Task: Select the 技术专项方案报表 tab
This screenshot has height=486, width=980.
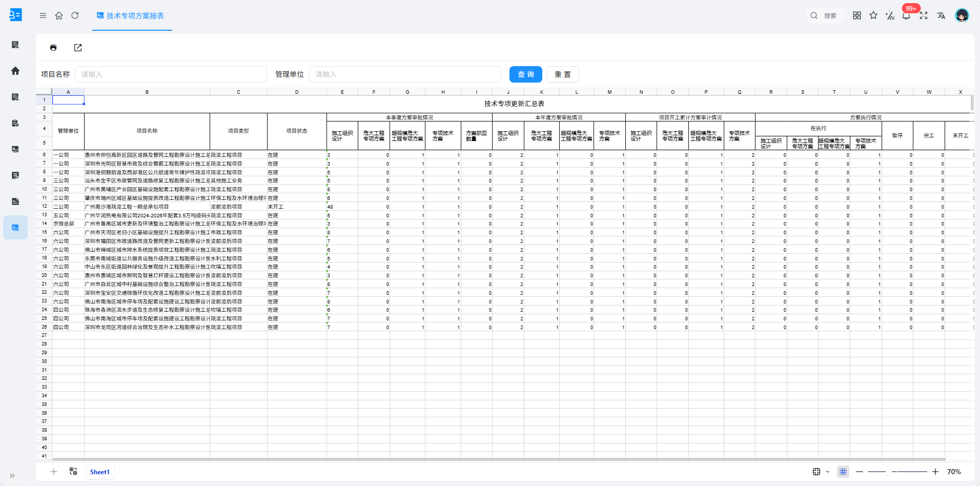Action: pos(131,15)
